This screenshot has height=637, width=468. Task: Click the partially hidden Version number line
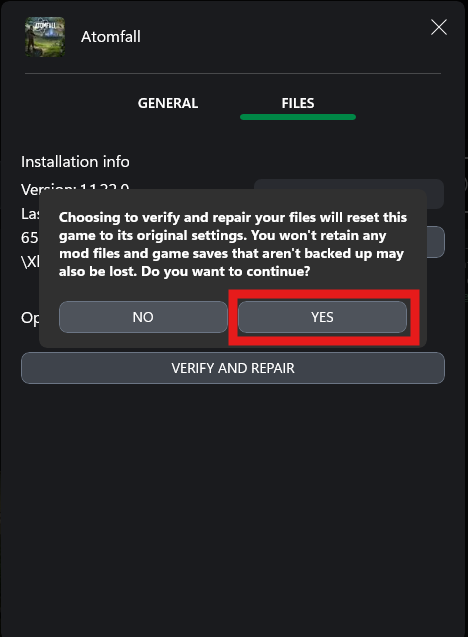[x=75, y=187]
